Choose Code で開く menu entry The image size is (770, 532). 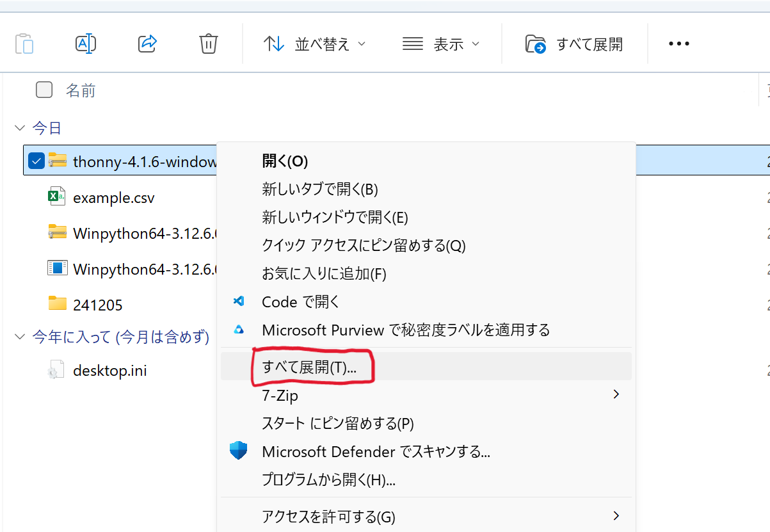(426, 302)
